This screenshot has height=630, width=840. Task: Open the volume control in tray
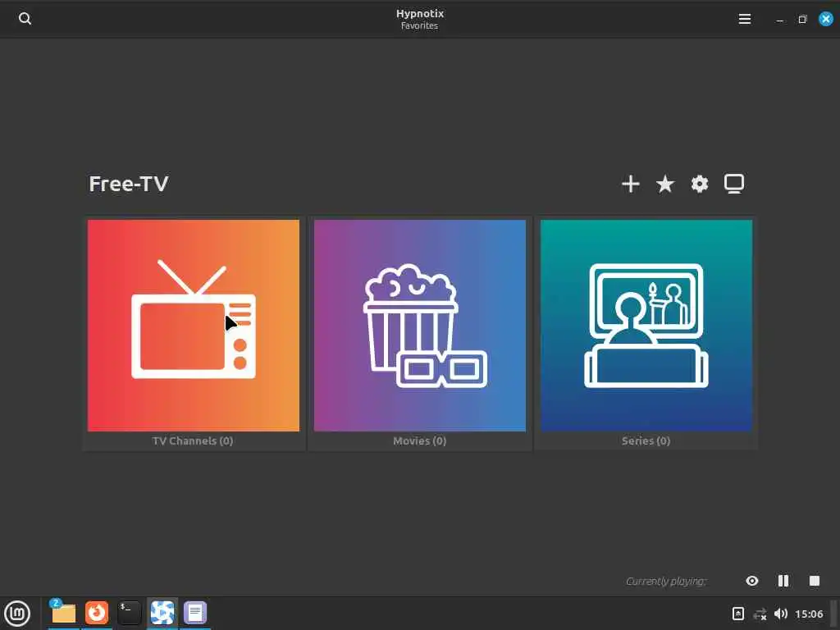781,614
